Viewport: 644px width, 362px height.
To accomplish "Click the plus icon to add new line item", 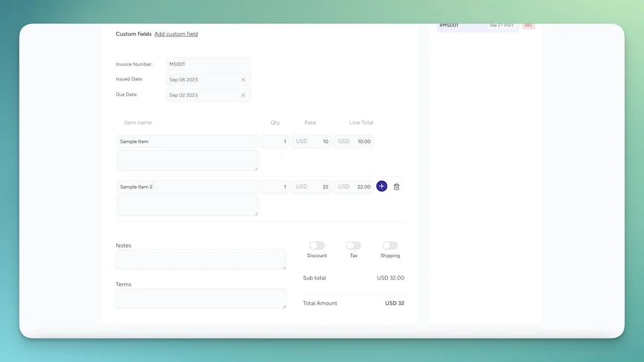I will click(382, 186).
